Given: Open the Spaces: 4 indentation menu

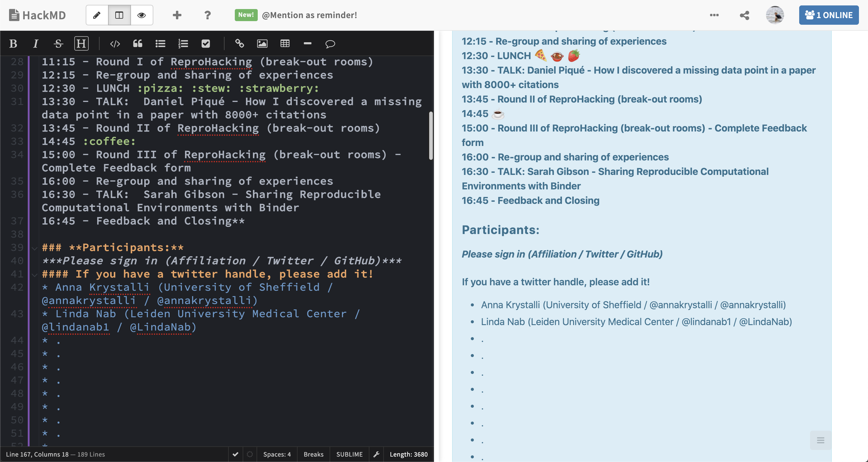Looking at the screenshot, I should (x=277, y=454).
